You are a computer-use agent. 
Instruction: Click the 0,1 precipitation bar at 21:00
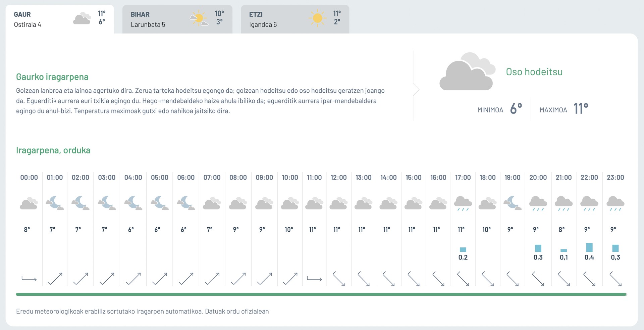pos(564,250)
